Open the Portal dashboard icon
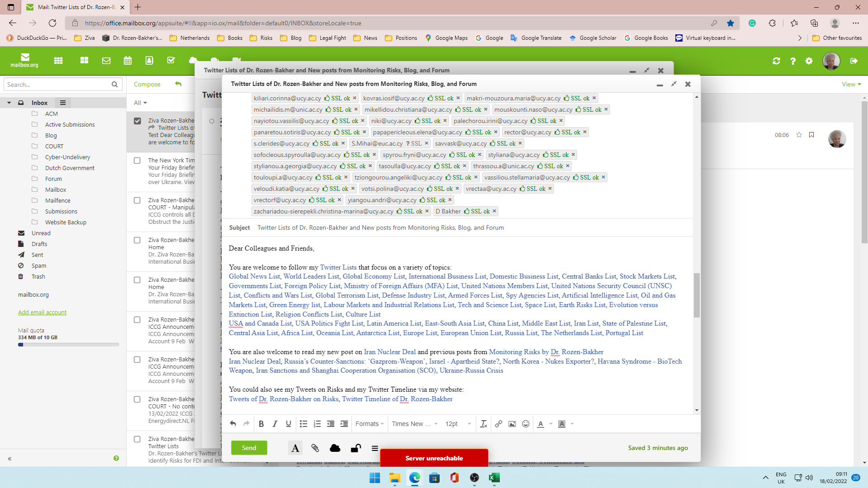 pos(84,61)
